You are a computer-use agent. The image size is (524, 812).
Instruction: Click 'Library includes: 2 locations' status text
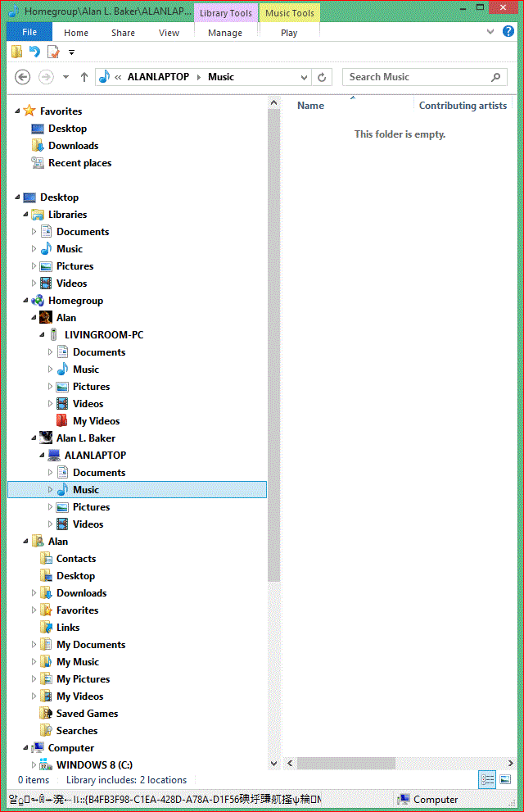(x=126, y=780)
